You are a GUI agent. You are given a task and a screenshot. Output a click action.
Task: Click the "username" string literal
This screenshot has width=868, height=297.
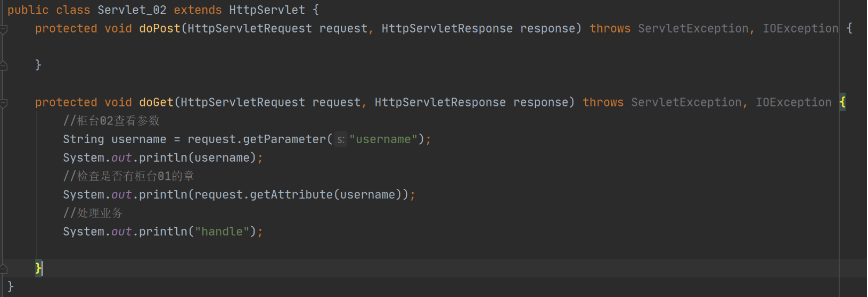coord(383,139)
